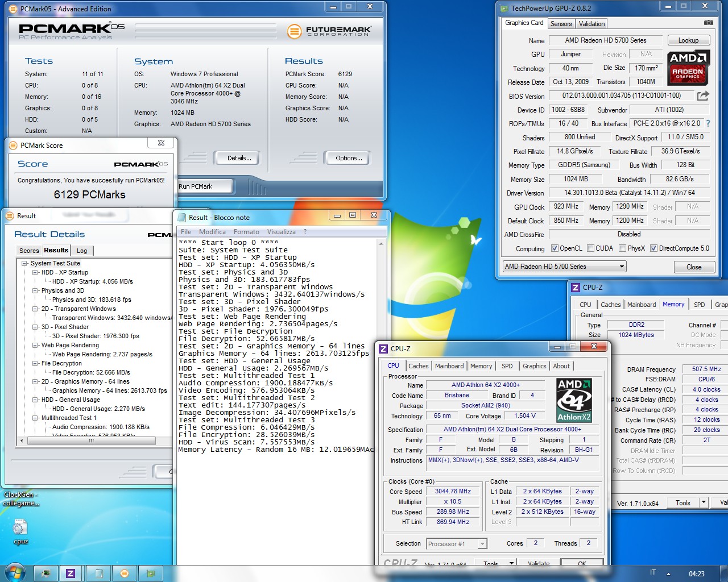Open the Processor #1 selection dropdown
The width and height of the screenshot is (728, 582).
(x=457, y=544)
